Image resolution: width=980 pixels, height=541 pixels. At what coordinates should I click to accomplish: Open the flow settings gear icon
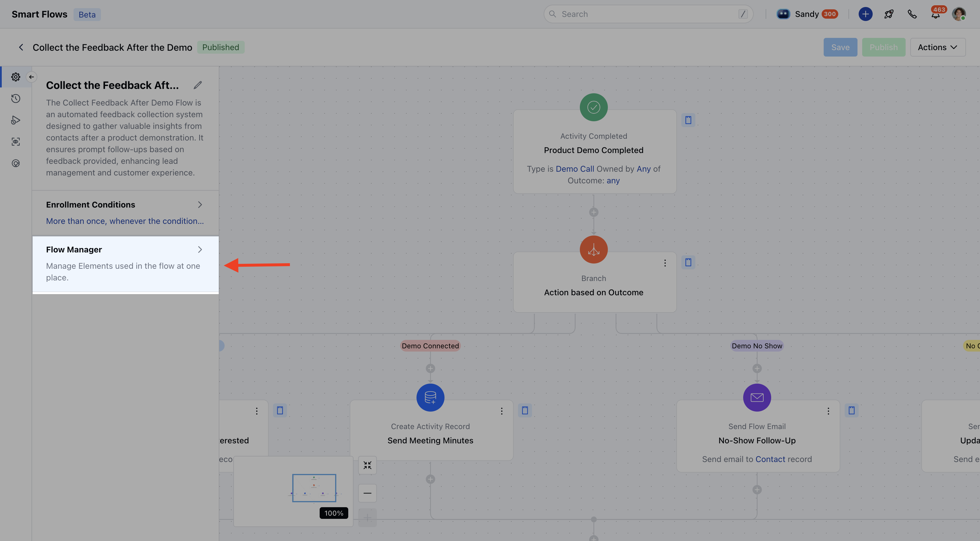(15, 77)
